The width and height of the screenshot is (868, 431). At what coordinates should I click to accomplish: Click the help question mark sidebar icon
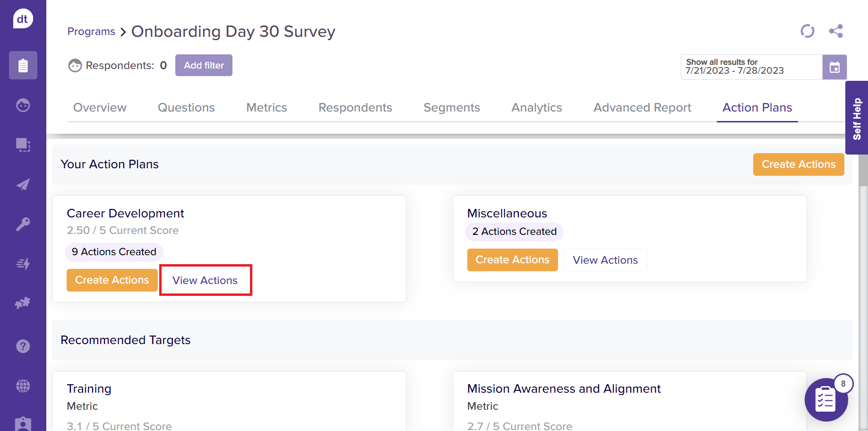[23, 346]
